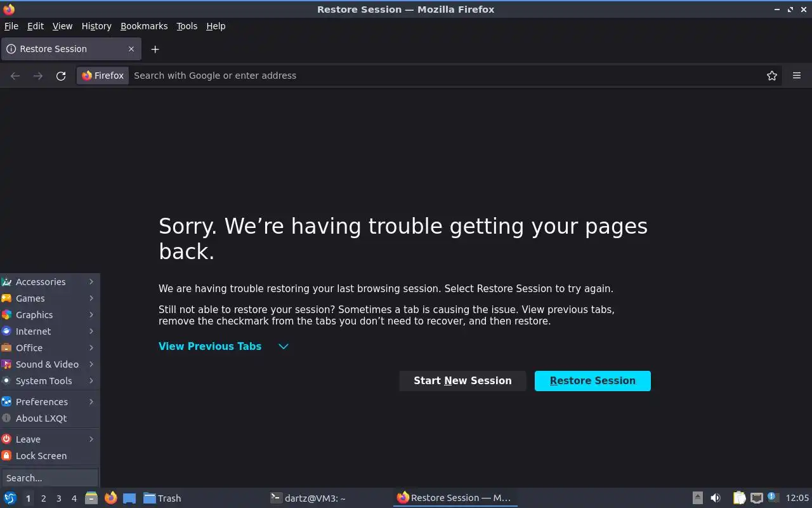Expand the chevron beside View Previous Tabs
This screenshot has width=812, height=508.
[x=284, y=346]
